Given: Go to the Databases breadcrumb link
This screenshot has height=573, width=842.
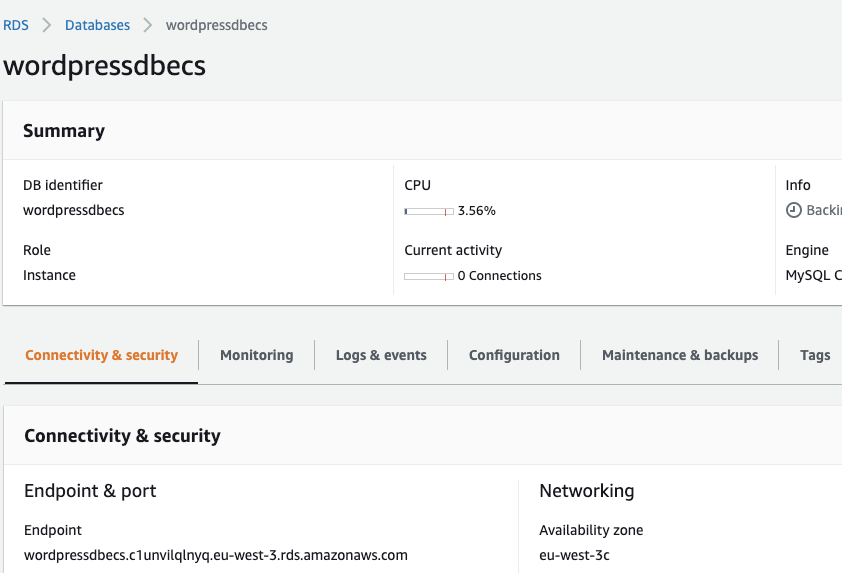Looking at the screenshot, I should 97,25.
